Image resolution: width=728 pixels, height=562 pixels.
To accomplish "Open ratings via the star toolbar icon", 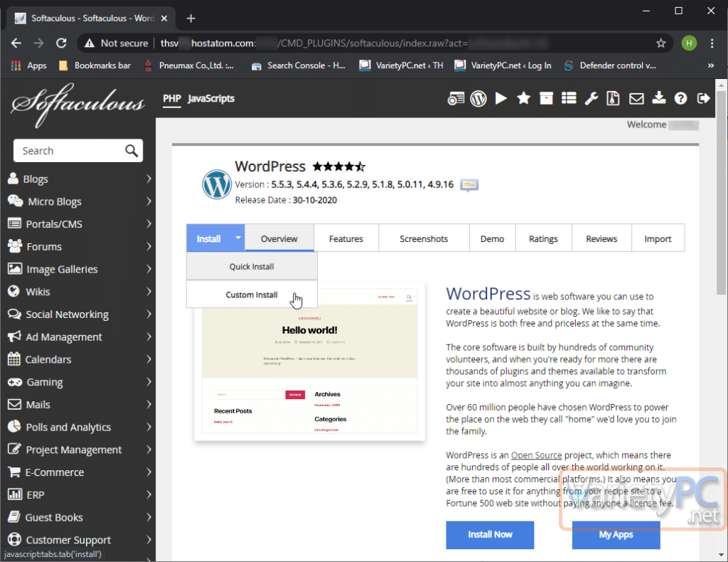I will [x=523, y=98].
